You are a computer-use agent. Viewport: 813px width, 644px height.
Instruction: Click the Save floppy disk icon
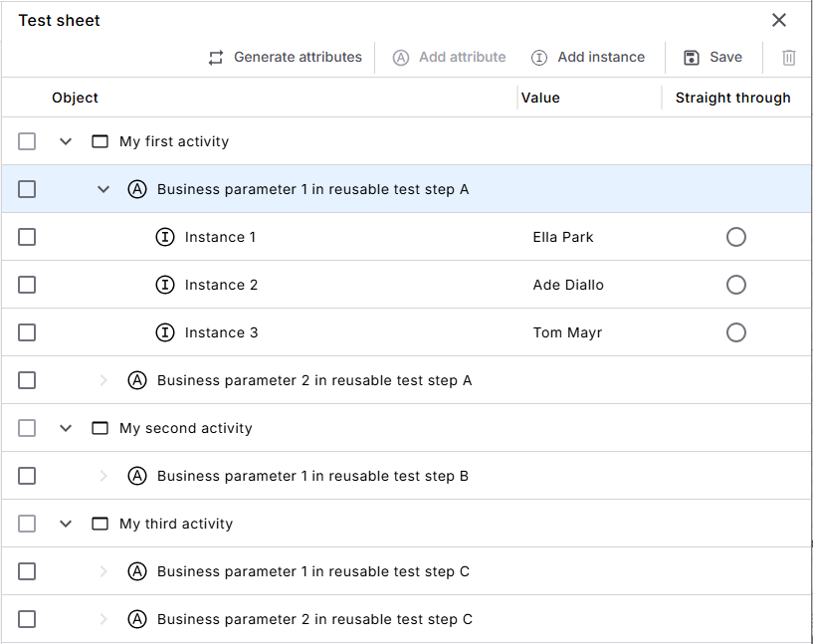coord(692,58)
